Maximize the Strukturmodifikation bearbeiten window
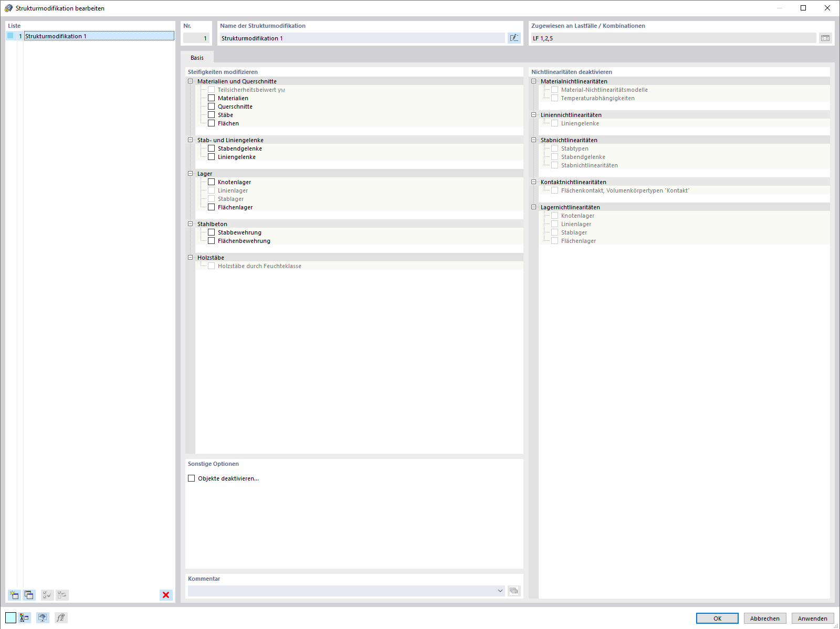840x629 pixels. [803, 8]
